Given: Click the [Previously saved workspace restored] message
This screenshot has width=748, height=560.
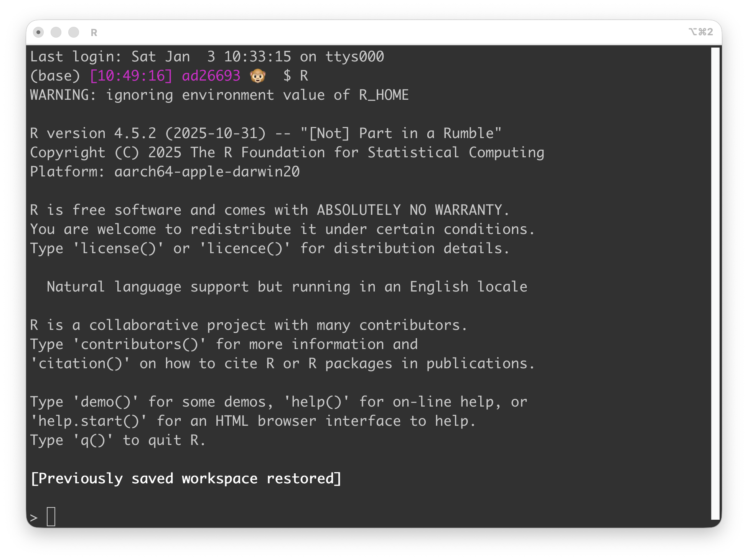Looking at the screenshot, I should [186, 479].
